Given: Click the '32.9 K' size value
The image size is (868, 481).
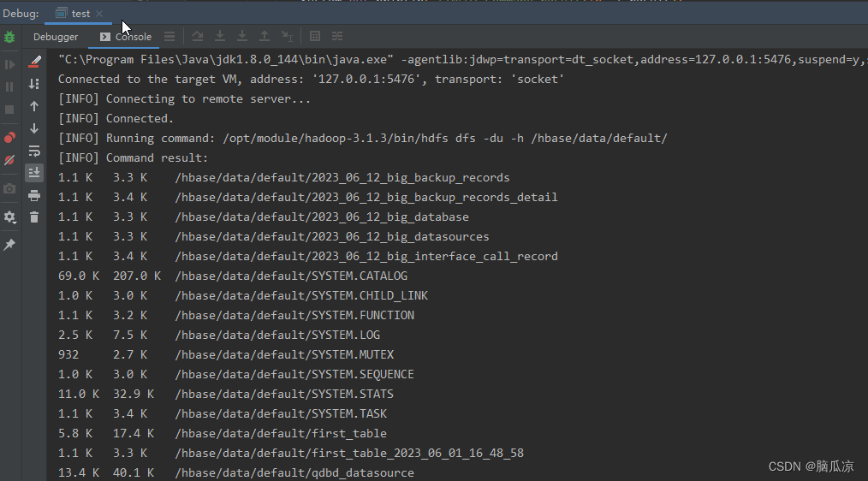Looking at the screenshot, I should 134,394.
